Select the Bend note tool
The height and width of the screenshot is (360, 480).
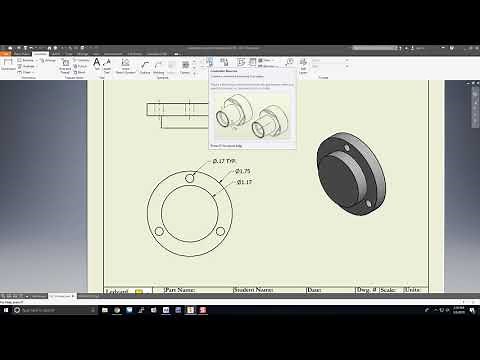point(80,72)
